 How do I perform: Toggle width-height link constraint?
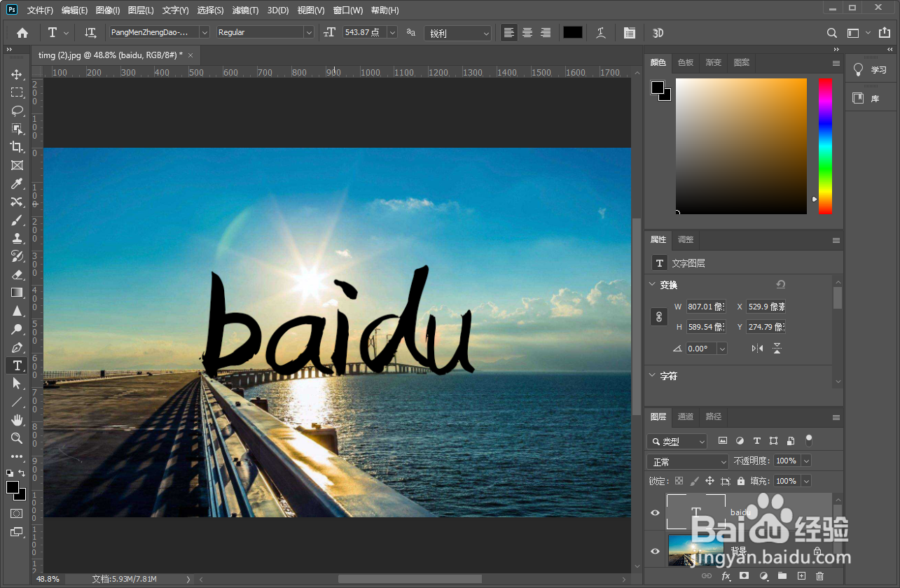point(658,316)
